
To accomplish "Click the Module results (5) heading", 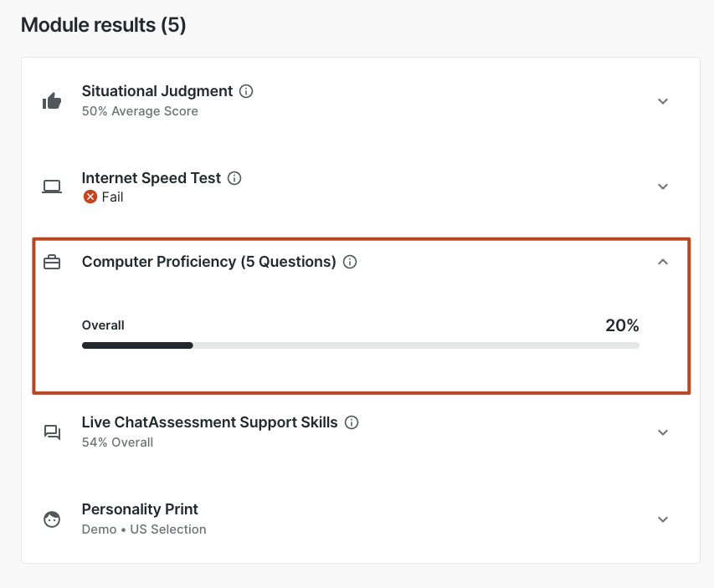I will [103, 25].
